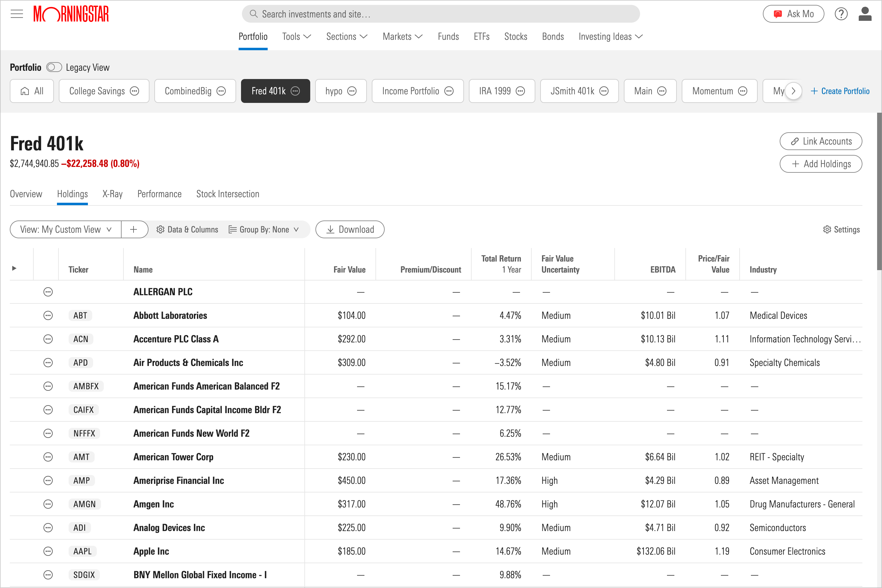
Task: Open BNY Mellon Global Fixed Income holding
Action: click(200, 575)
